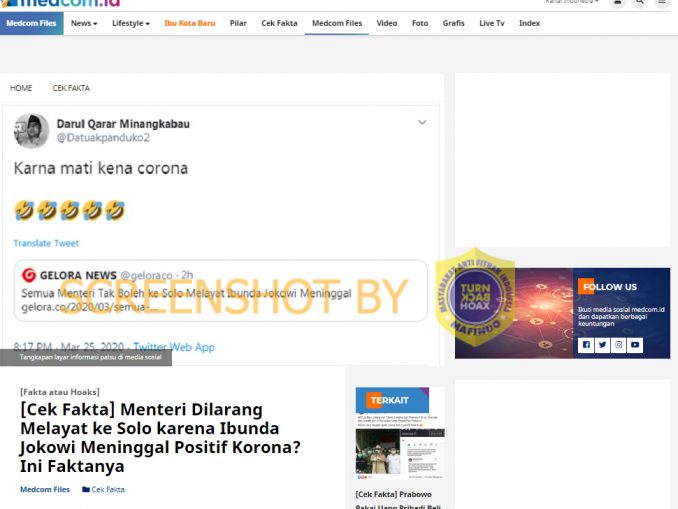Expand the News dropdown menu

click(84, 23)
